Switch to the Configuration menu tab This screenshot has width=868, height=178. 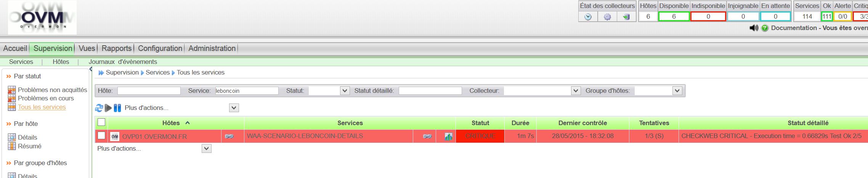click(x=160, y=48)
